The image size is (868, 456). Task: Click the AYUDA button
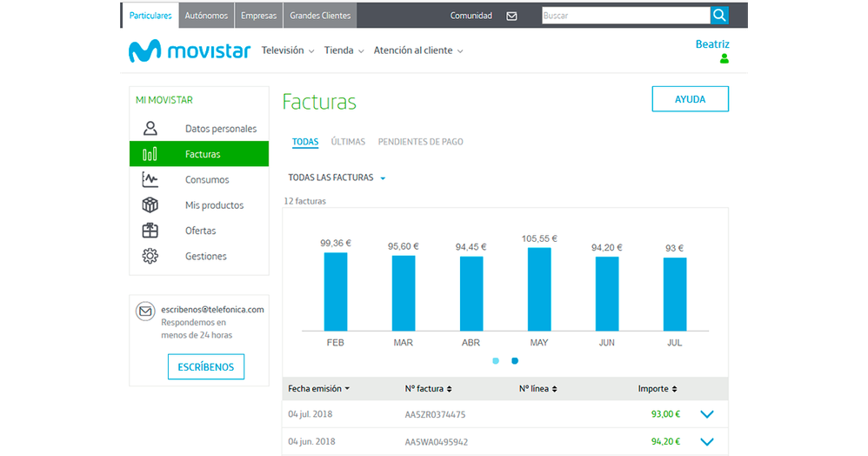(690, 99)
